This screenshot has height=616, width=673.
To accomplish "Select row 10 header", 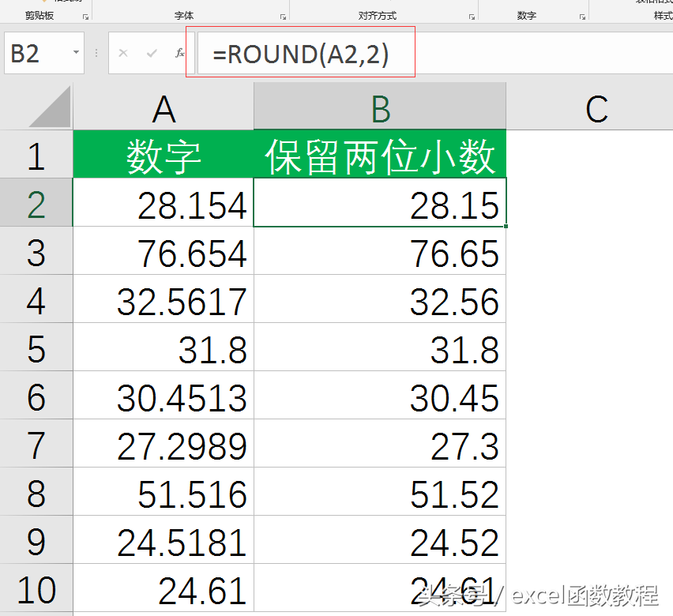I will [x=36, y=588].
